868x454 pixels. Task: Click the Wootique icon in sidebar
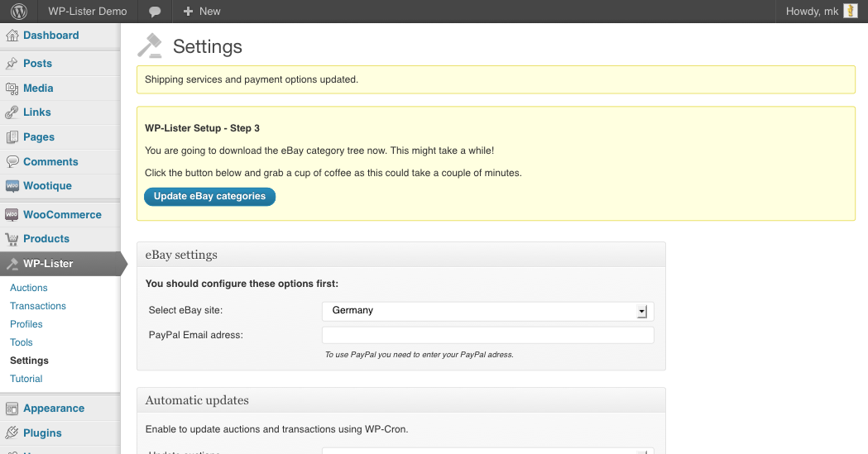pyautogui.click(x=12, y=186)
